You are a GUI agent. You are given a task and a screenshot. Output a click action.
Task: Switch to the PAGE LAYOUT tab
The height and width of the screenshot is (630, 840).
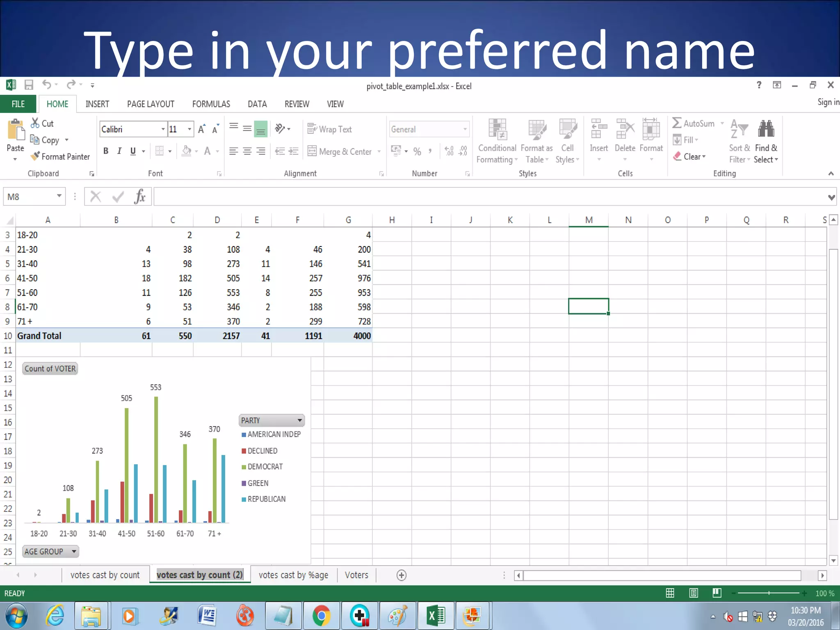pos(151,104)
